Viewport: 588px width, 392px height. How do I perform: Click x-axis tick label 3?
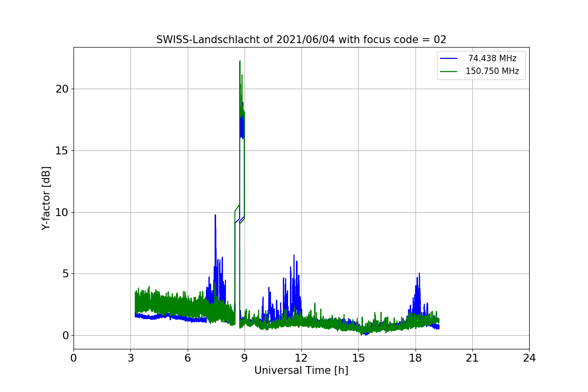(130, 358)
